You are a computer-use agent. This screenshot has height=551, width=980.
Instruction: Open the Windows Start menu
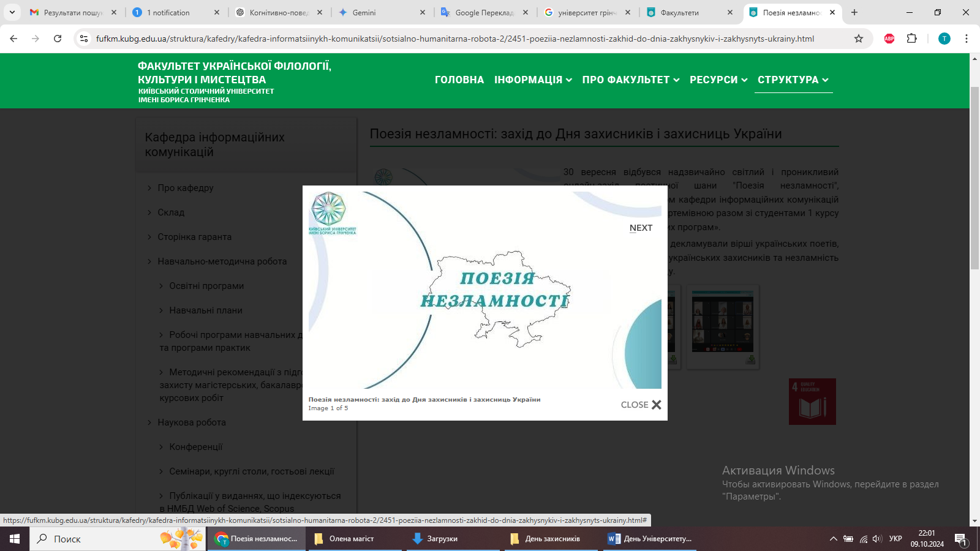click(15, 539)
